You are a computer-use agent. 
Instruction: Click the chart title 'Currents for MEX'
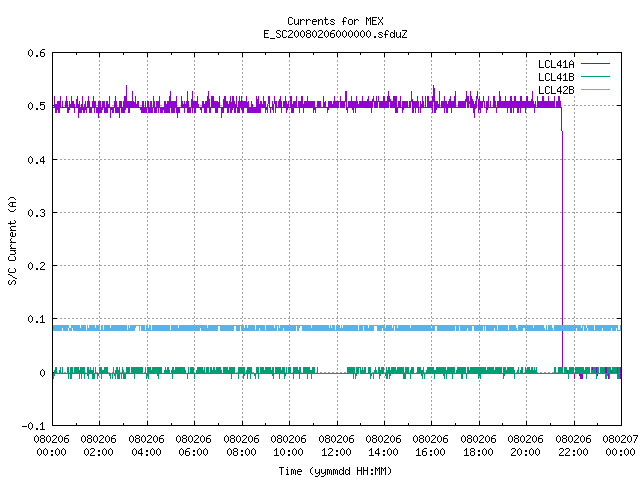tap(335, 21)
